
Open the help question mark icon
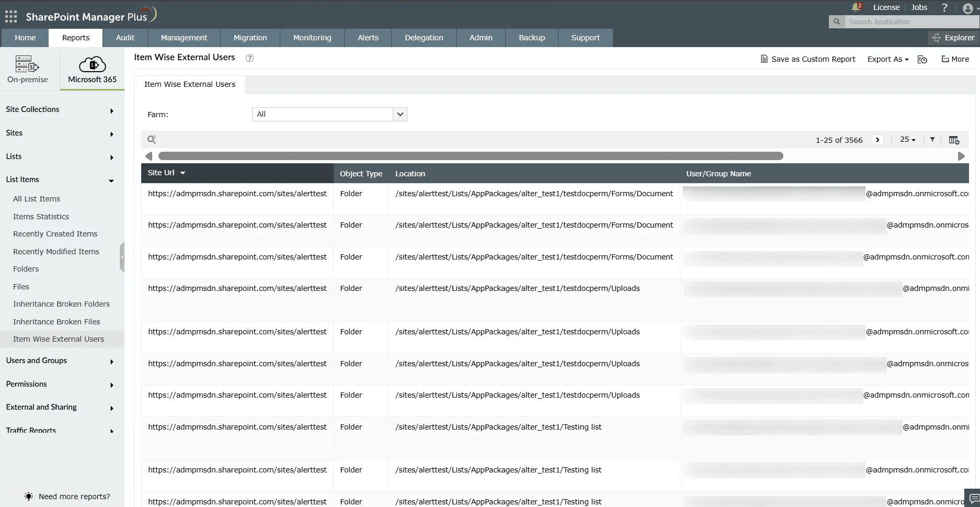pos(944,8)
